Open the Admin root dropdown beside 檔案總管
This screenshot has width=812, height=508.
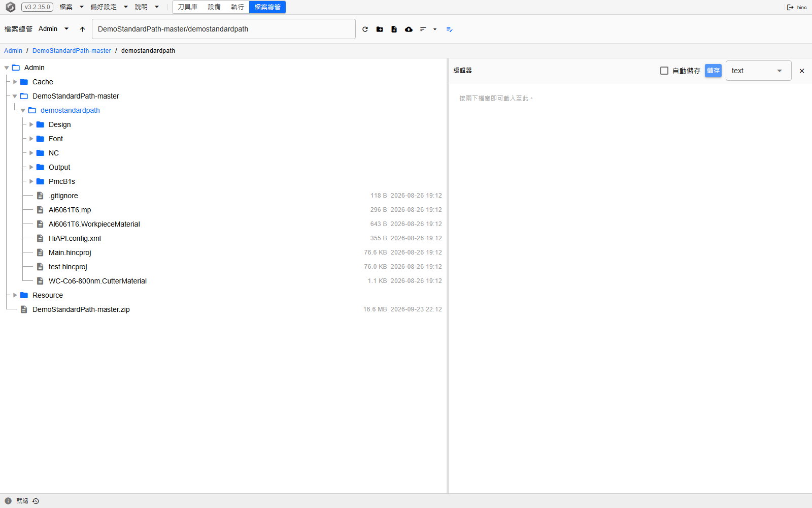coord(54,29)
